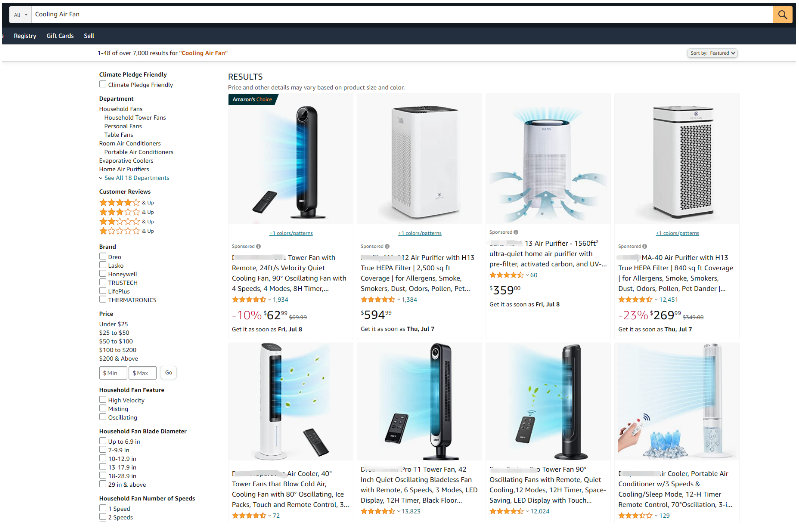Click the Sponsored info icon on first product

pyautogui.click(x=258, y=246)
